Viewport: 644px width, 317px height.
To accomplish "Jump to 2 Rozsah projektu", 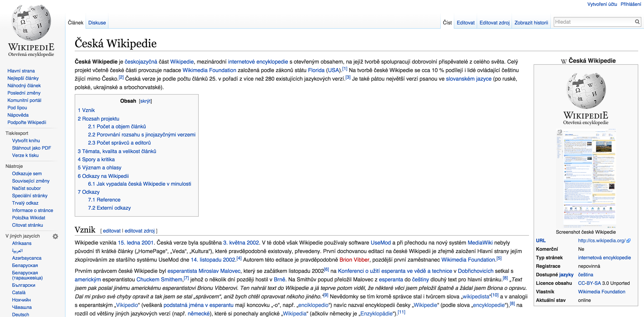I will (98, 119).
